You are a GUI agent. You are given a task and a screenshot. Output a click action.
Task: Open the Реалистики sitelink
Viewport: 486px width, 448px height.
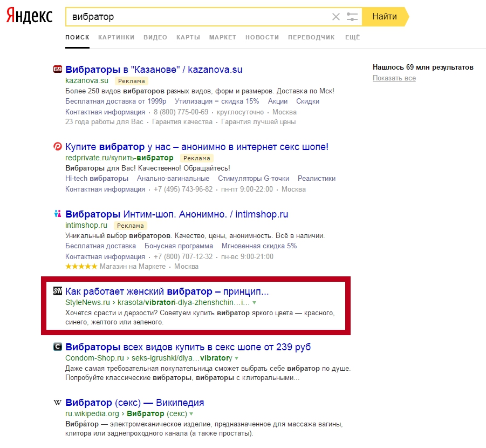[317, 179]
